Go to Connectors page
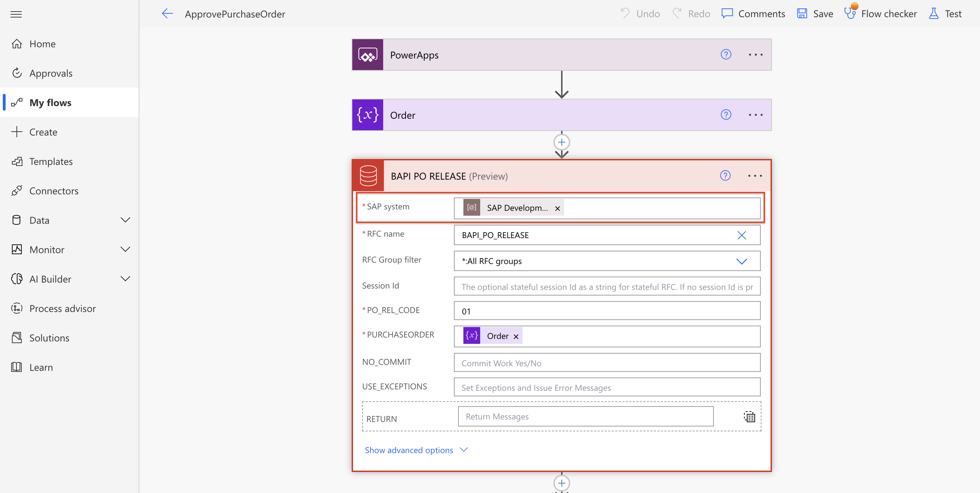 (54, 190)
